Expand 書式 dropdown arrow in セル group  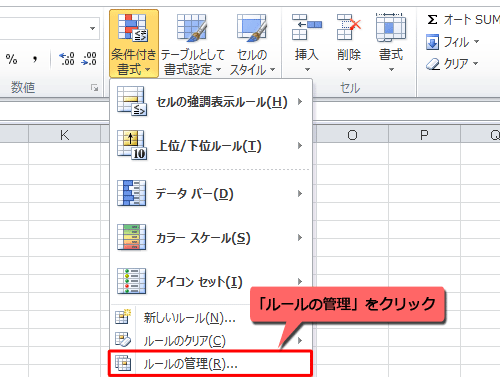391,70
